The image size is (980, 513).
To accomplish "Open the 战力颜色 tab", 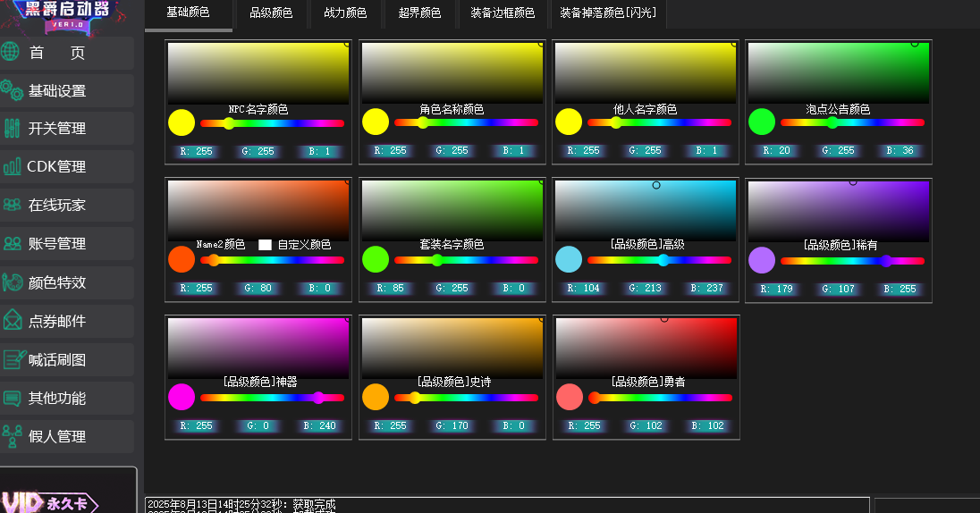I will coord(345,13).
